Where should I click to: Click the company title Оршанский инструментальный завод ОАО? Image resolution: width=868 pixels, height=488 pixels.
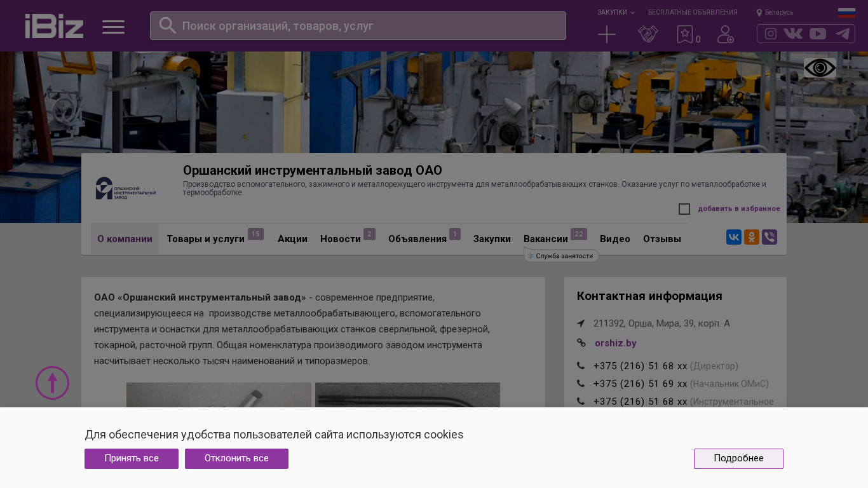tap(313, 170)
